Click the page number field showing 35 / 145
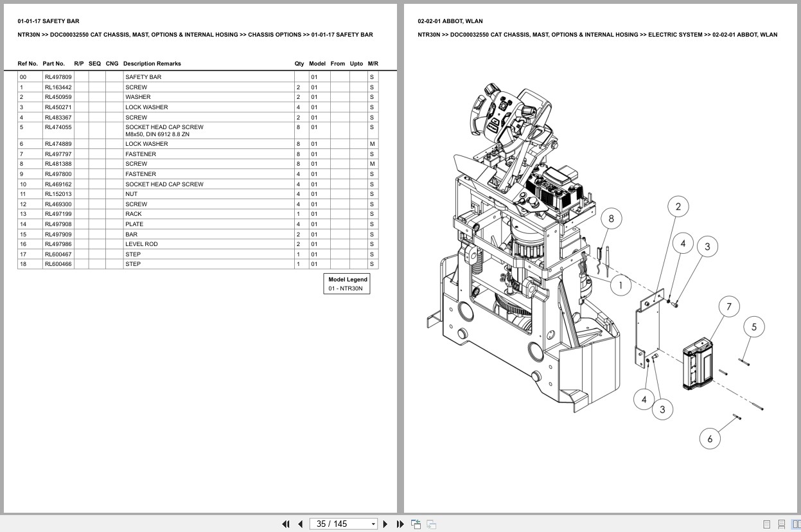 (337, 524)
